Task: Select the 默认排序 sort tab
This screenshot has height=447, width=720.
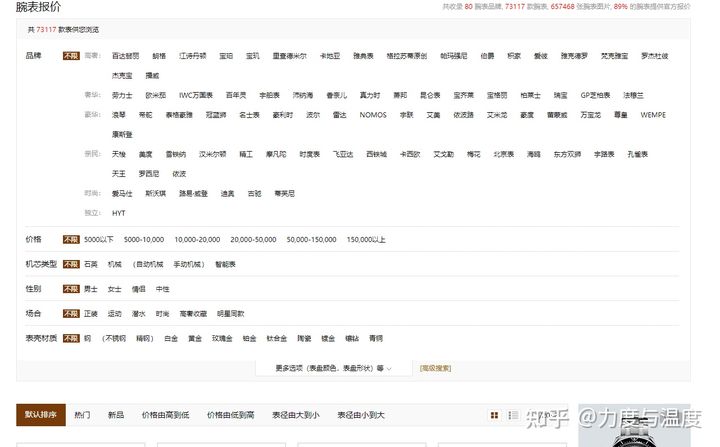Action: point(41,415)
